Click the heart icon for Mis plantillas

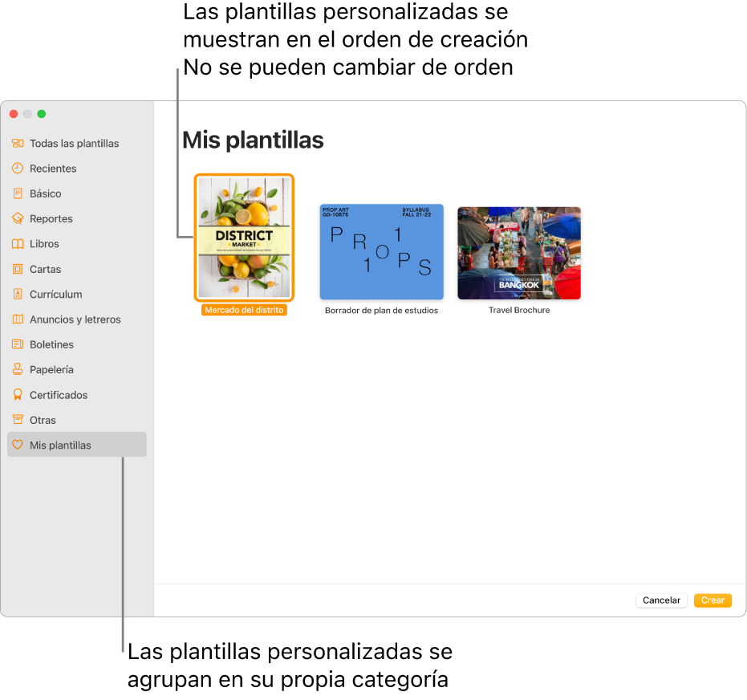tap(18, 445)
